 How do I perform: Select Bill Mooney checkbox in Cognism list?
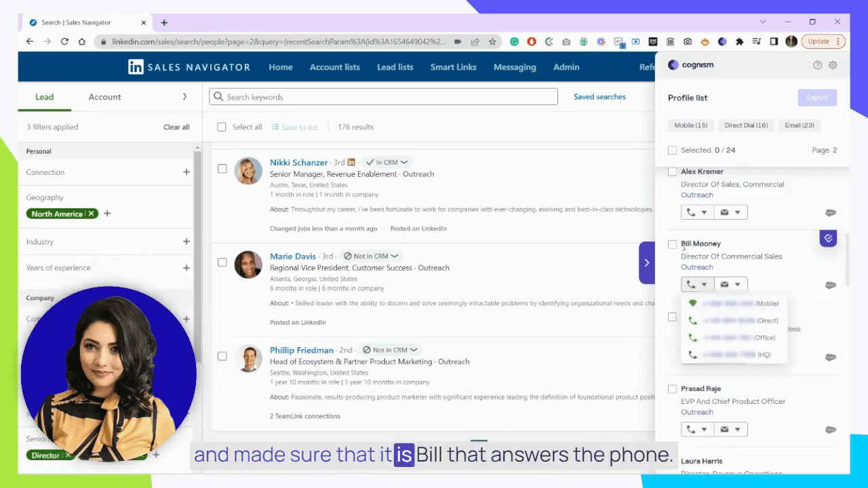click(x=672, y=244)
